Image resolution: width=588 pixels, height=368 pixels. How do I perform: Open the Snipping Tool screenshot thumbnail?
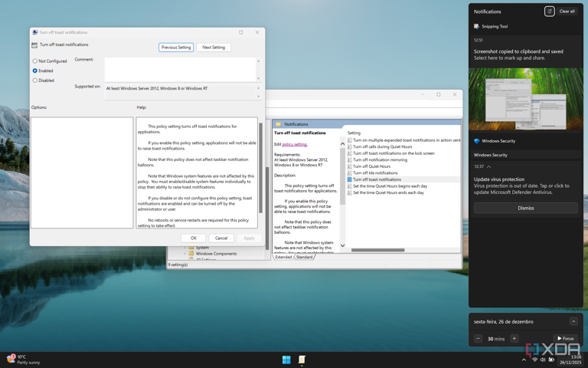click(526, 99)
